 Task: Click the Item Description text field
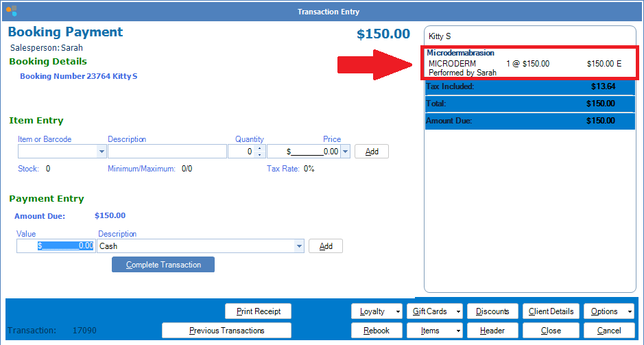(167, 152)
